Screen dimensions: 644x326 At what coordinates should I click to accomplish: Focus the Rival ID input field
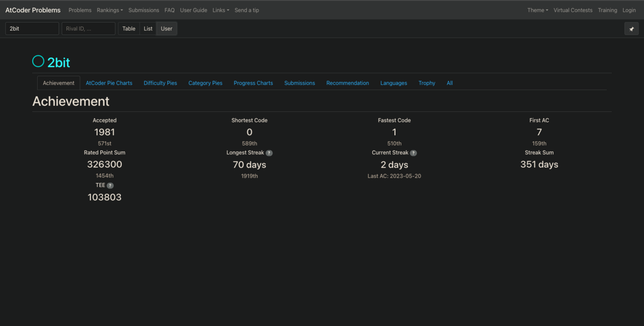pyautogui.click(x=89, y=29)
